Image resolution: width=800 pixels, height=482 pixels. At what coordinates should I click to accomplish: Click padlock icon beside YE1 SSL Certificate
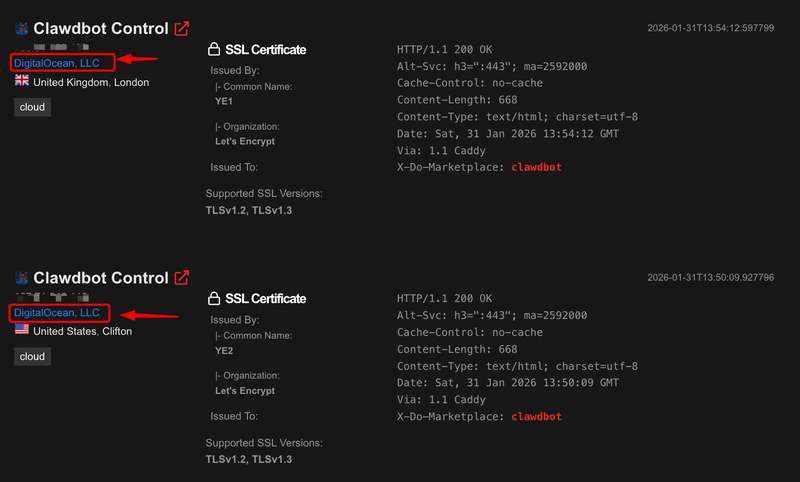pos(213,49)
